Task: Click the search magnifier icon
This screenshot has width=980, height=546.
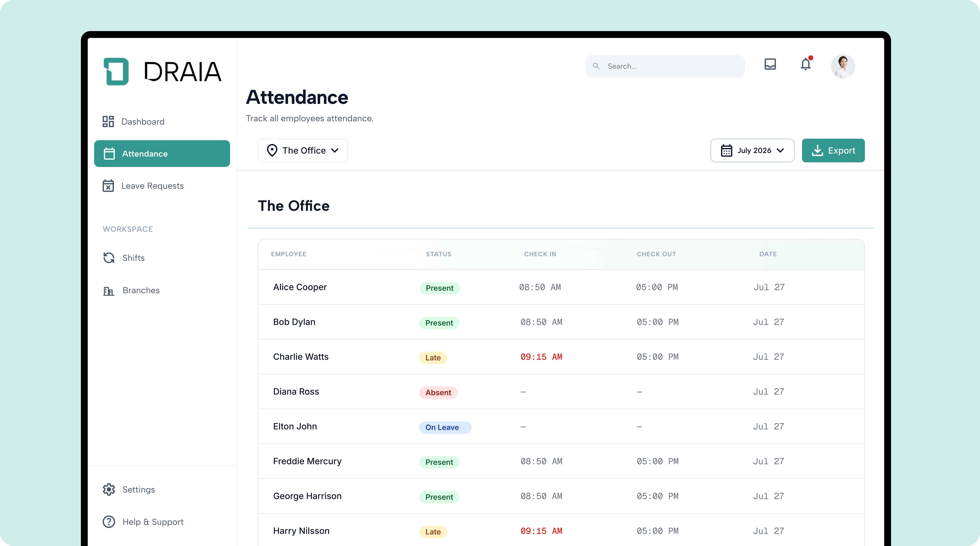Action: [x=596, y=66]
